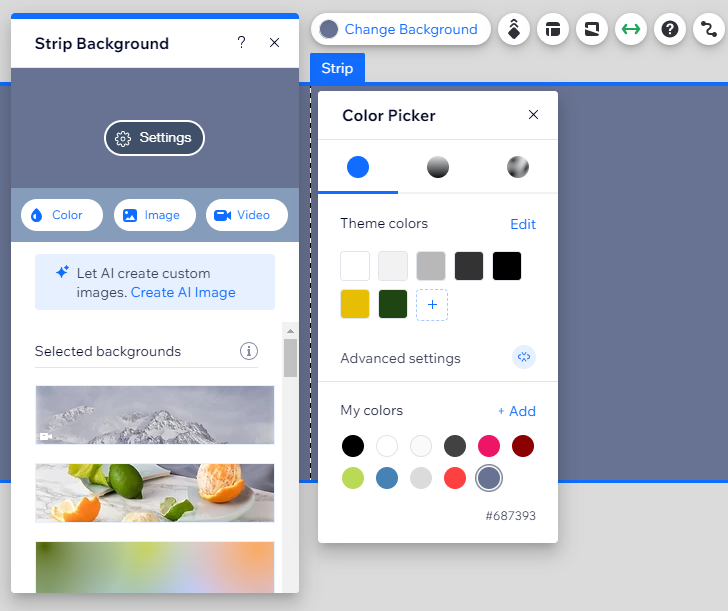Click the Change Background button

400,29
